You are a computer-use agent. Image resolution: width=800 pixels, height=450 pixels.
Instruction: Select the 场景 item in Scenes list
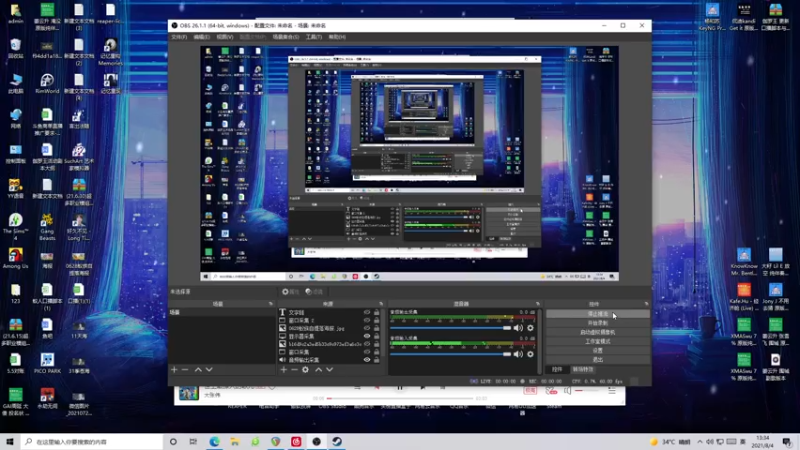click(222, 312)
